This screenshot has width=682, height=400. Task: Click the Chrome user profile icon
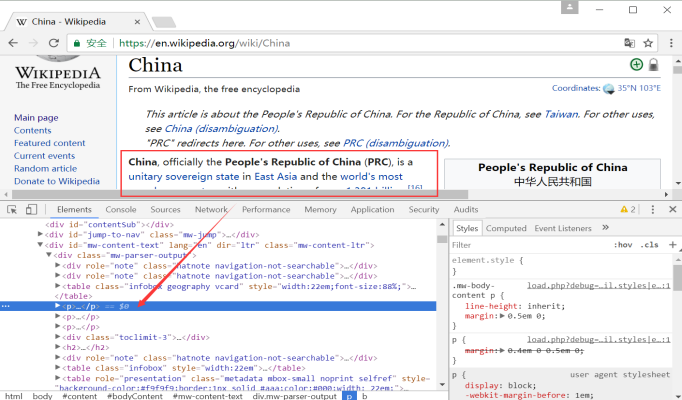tap(569, 7)
